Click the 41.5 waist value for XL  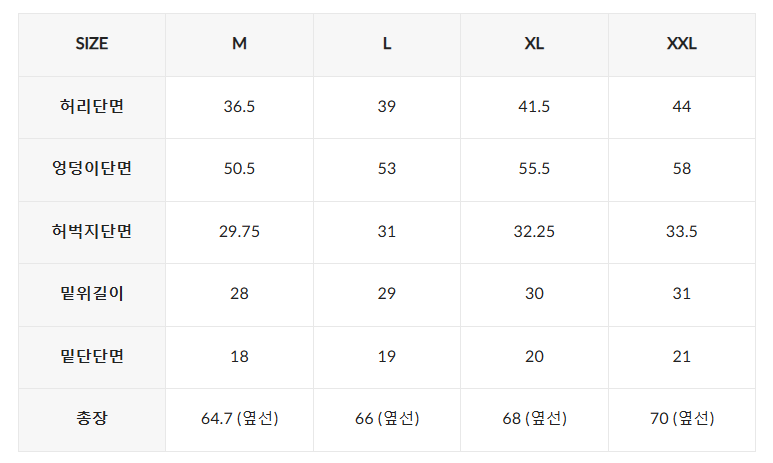tap(534, 107)
